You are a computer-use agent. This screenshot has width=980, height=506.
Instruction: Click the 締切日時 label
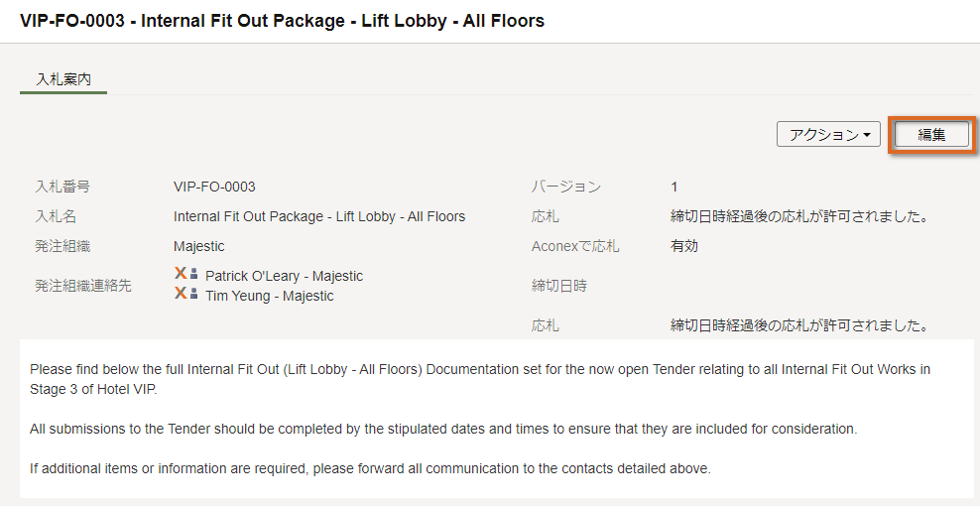[x=559, y=286]
